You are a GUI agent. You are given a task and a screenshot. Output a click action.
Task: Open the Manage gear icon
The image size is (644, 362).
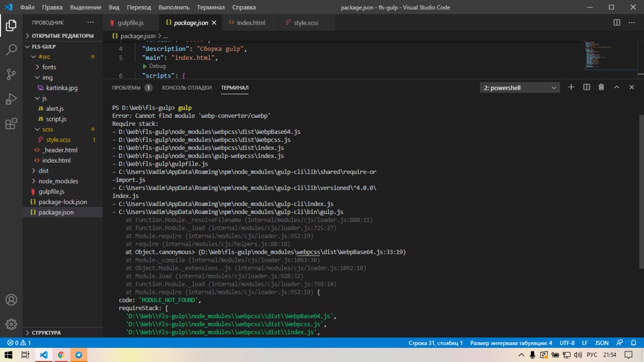tap(11, 324)
